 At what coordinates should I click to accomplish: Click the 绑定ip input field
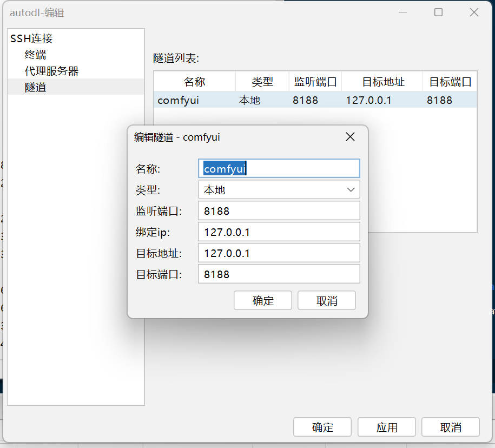(279, 232)
